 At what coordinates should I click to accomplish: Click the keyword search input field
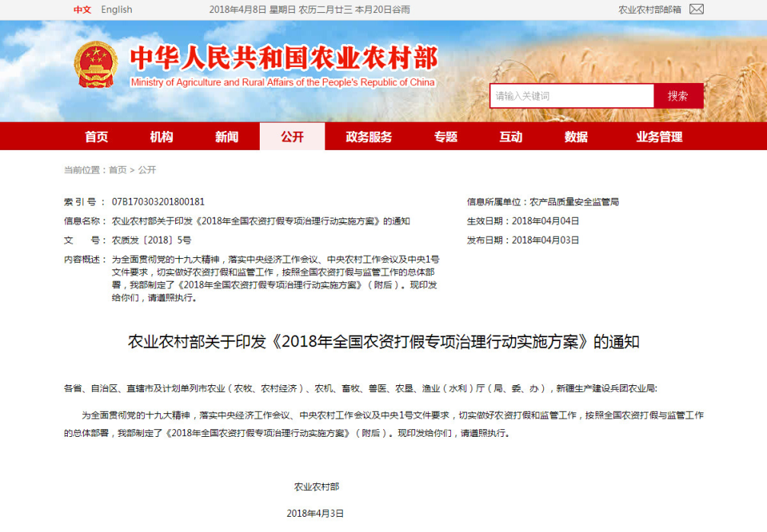[572, 96]
